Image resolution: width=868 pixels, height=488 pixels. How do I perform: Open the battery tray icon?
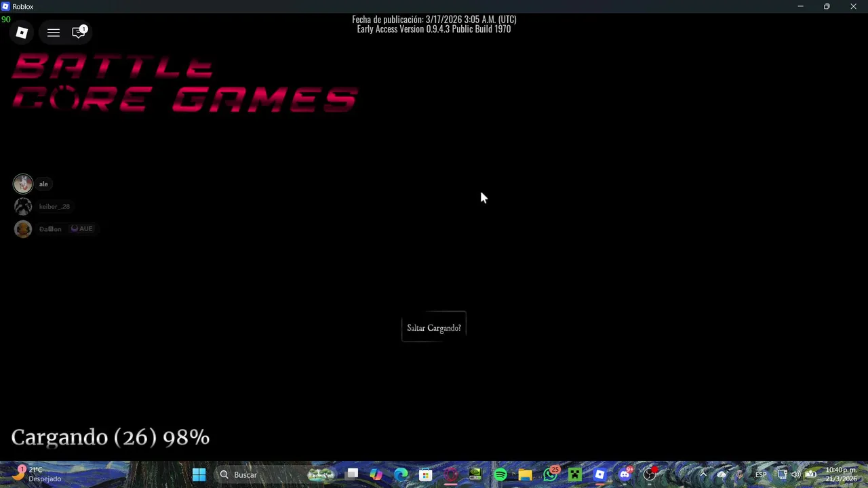[811, 474]
